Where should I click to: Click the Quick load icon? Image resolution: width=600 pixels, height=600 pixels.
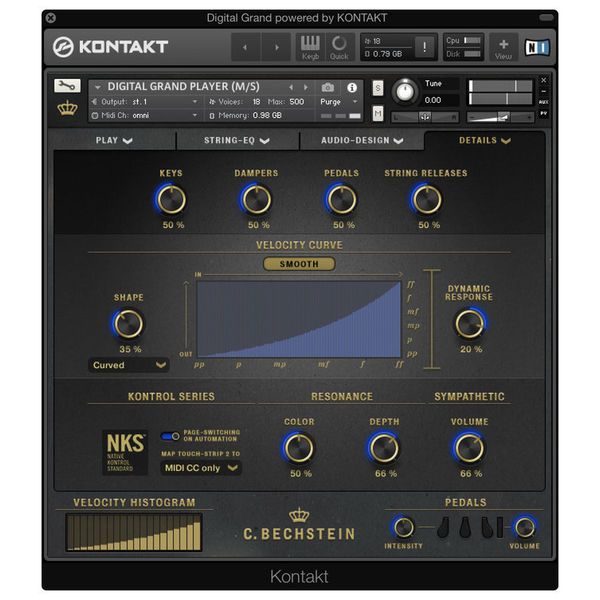pyautogui.click(x=339, y=46)
